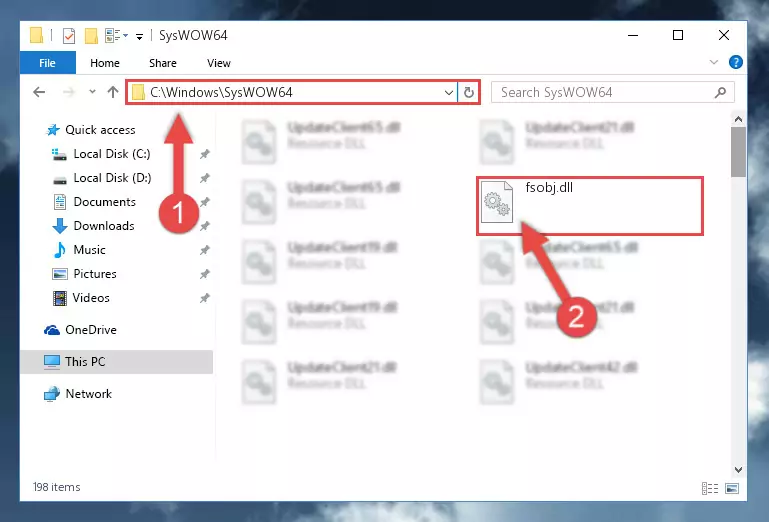
Task: Open the File ribbon tab
Action: tap(48, 63)
